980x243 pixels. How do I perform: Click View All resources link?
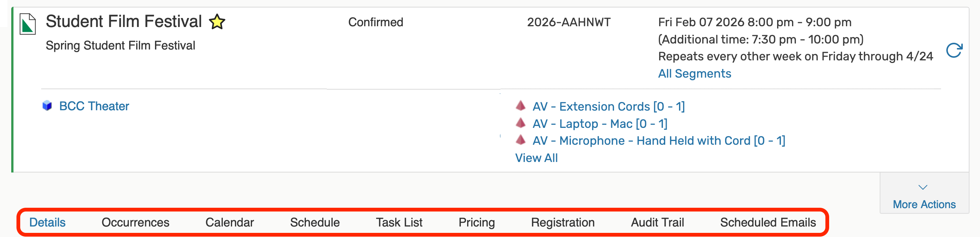[536, 158]
